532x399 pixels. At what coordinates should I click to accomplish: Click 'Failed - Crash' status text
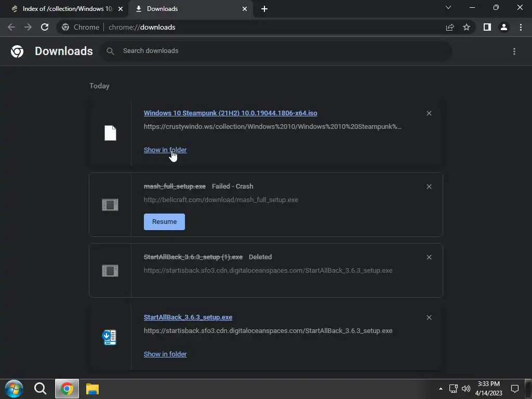pyautogui.click(x=232, y=187)
